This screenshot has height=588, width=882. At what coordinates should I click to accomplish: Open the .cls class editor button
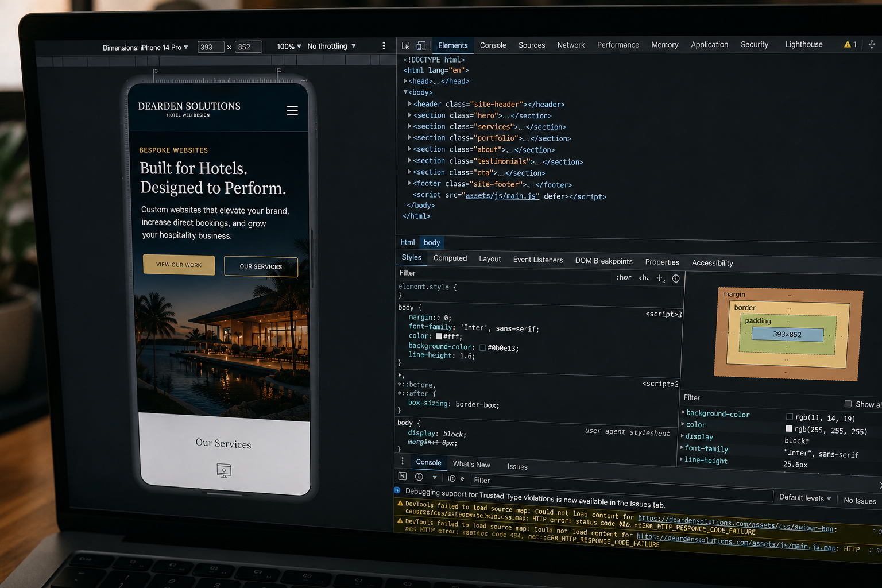tap(644, 278)
